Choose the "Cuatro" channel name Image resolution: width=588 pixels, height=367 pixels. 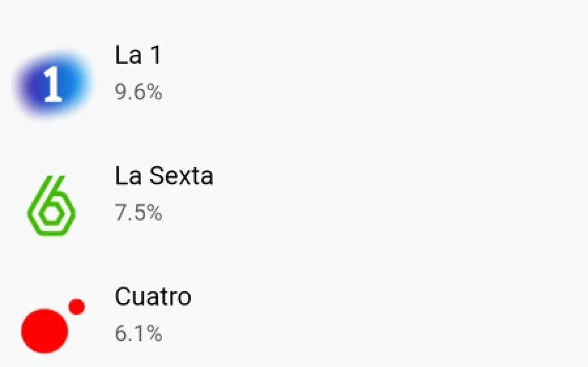pos(153,297)
